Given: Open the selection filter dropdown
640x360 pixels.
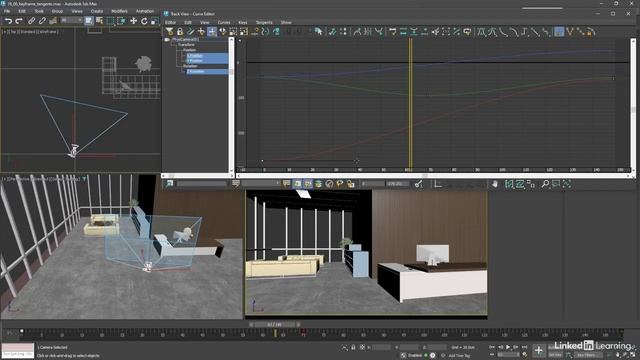Looking at the screenshot, I should point(71,20).
